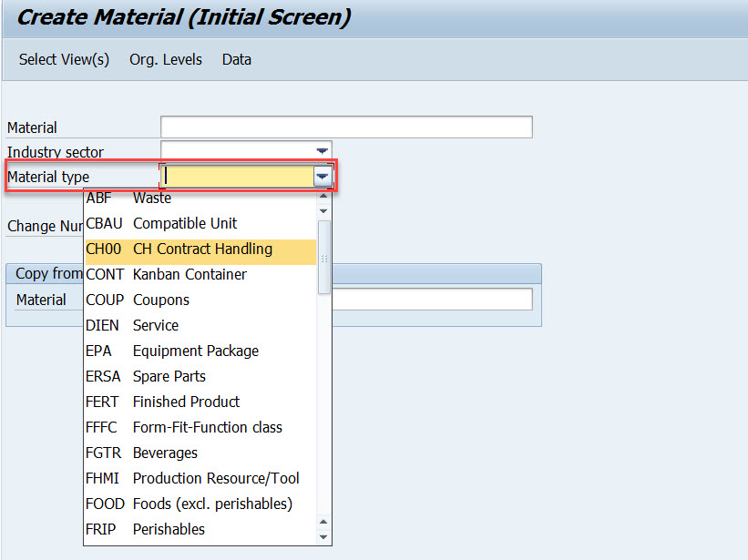Click the Copy from Material input field
This screenshot has height=560, width=748.
pyautogui.click(x=432, y=300)
